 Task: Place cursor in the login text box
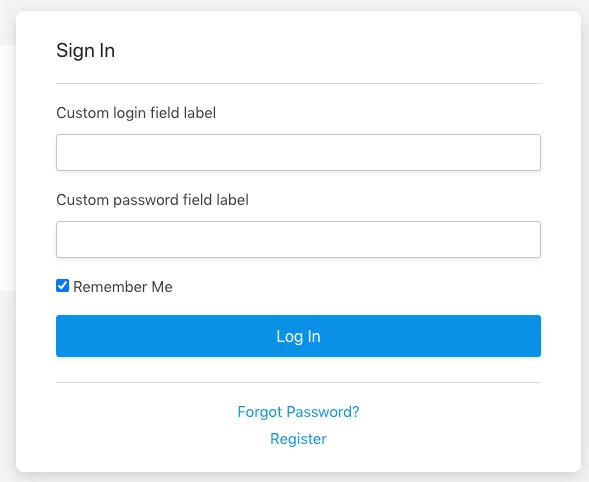[x=298, y=152]
